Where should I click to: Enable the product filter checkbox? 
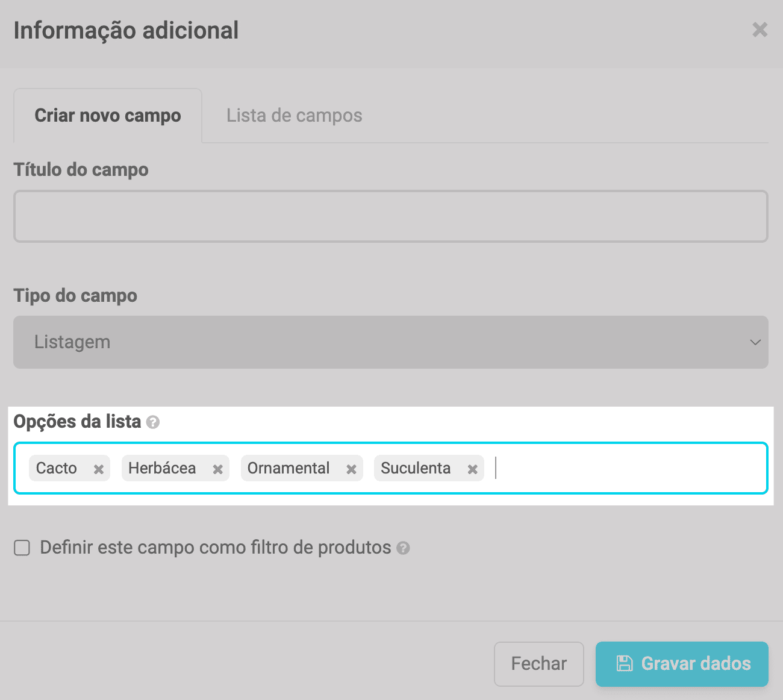click(x=22, y=548)
